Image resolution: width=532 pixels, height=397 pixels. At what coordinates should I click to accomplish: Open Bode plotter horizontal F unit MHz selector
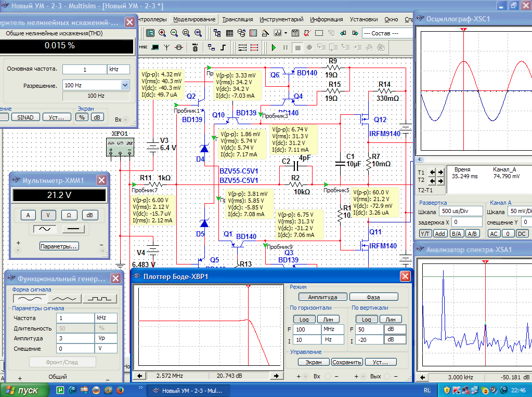pos(332,329)
